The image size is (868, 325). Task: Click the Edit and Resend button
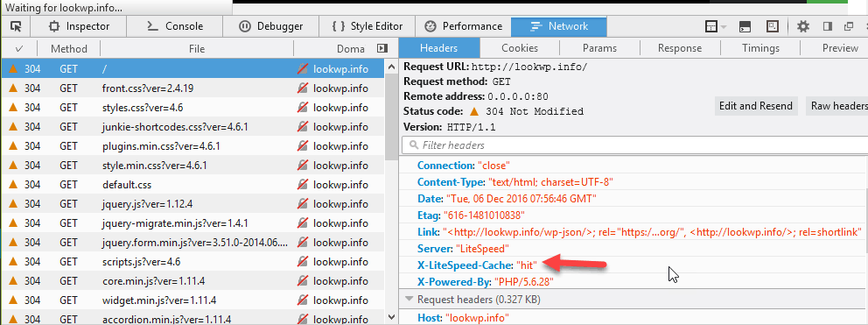[756, 105]
